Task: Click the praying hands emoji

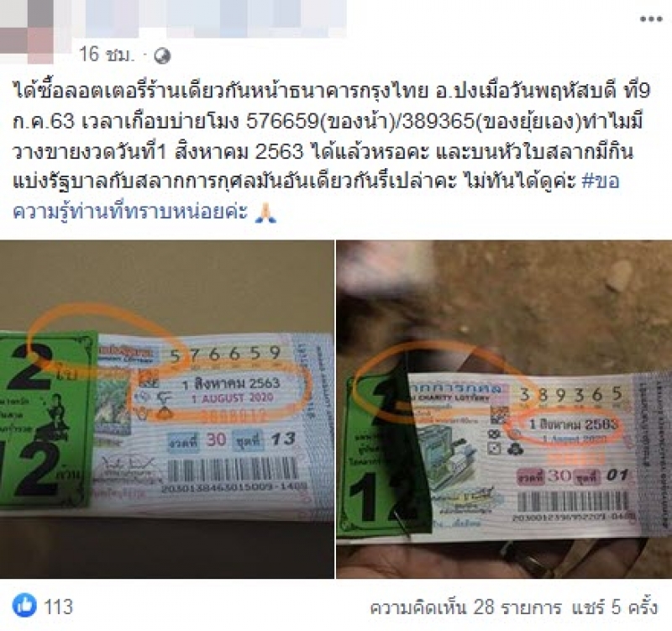Action: coord(265,213)
